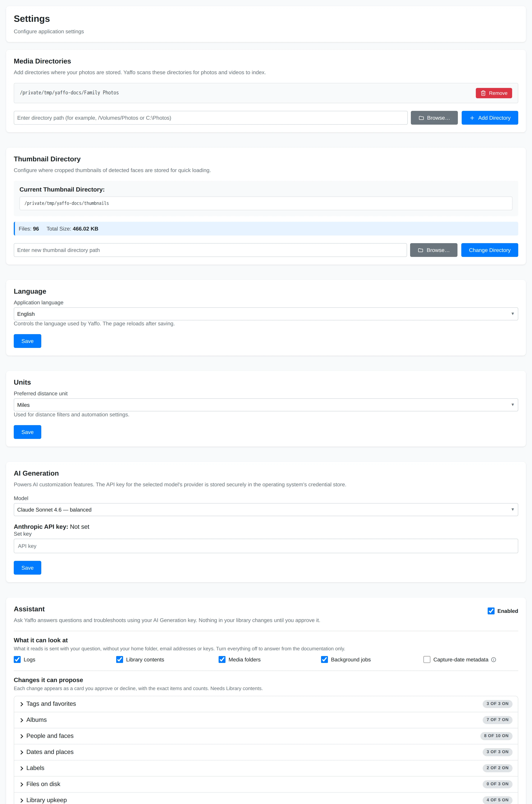Image resolution: width=532 pixels, height=804 pixels.
Task: Enable the Capture-date metadata checkbox
Action: (427, 659)
